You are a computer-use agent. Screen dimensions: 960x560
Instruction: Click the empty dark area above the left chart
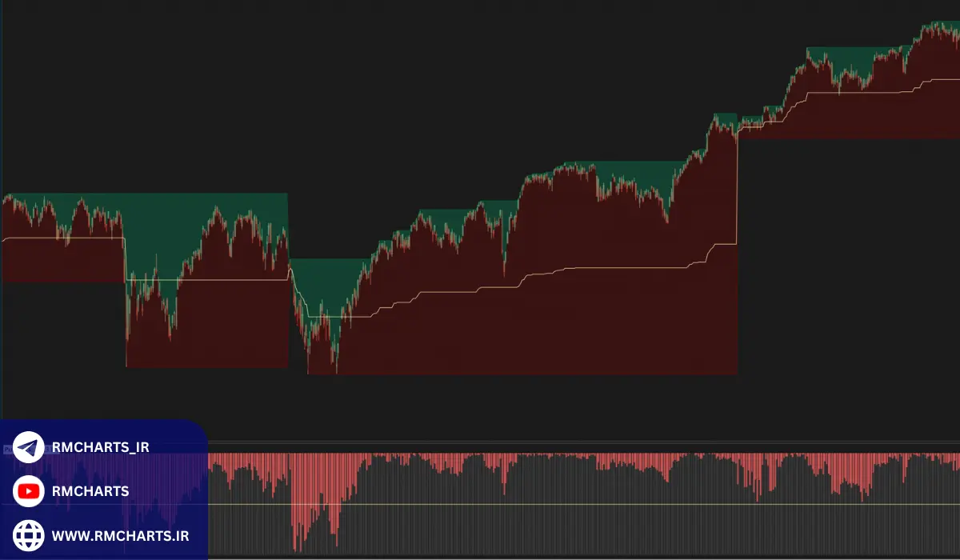[160, 96]
